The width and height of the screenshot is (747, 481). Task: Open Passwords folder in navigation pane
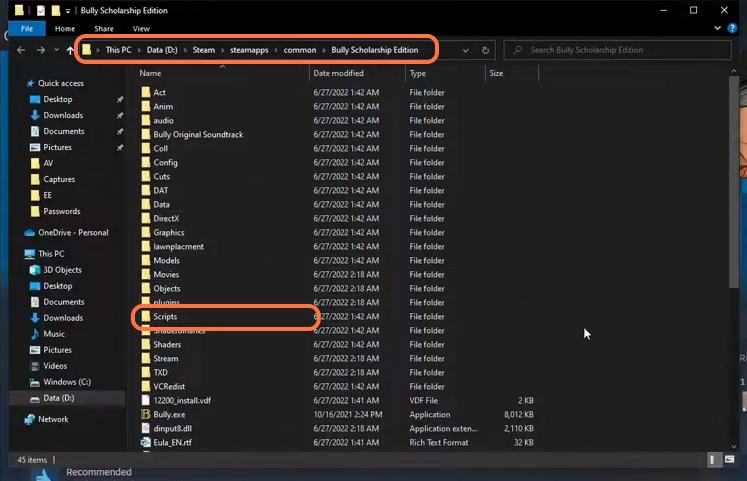[x=61, y=211]
